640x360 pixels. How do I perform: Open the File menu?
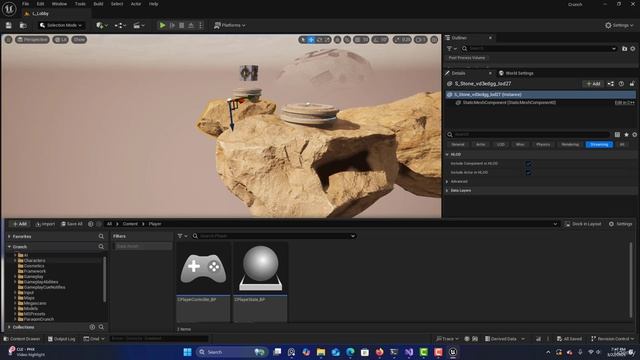click(25, 4)
